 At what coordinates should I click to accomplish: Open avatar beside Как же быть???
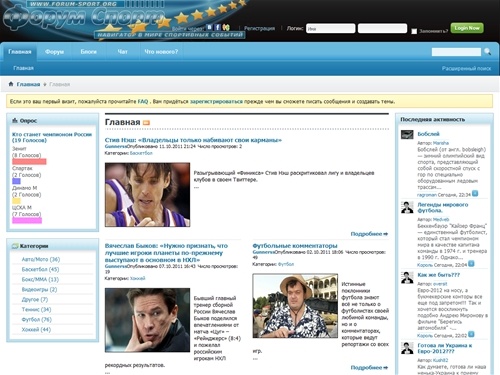click(x=407, y=278)
